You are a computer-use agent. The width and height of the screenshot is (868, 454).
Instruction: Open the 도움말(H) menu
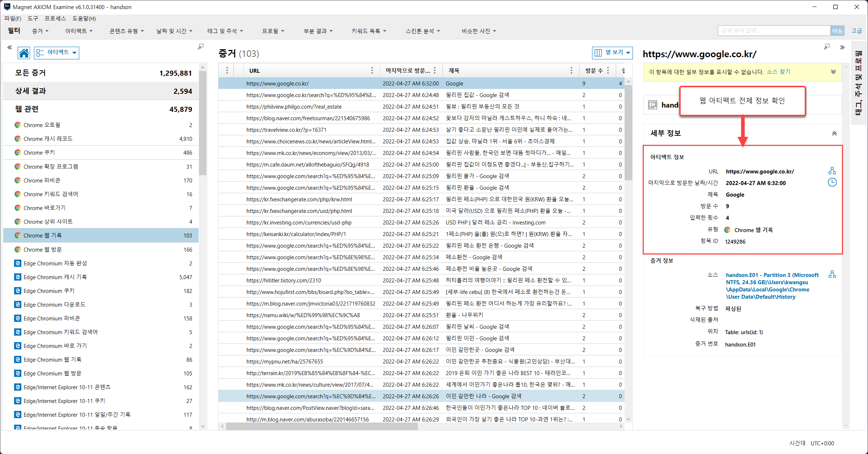84,18
